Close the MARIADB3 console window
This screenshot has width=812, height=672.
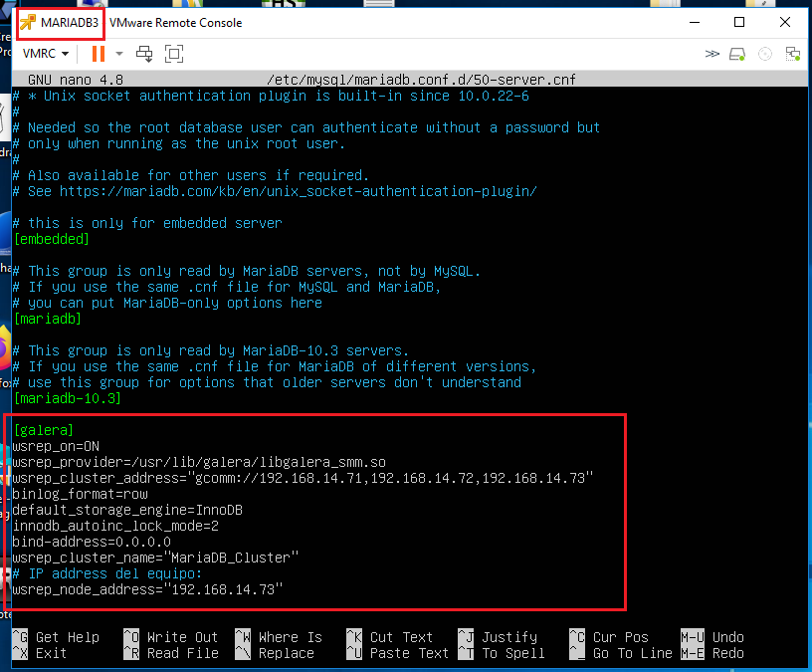[x=784, y=22]
